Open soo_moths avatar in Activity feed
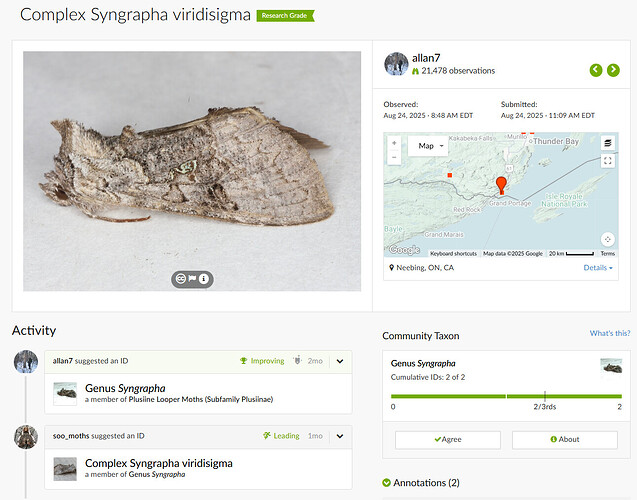 26,437
